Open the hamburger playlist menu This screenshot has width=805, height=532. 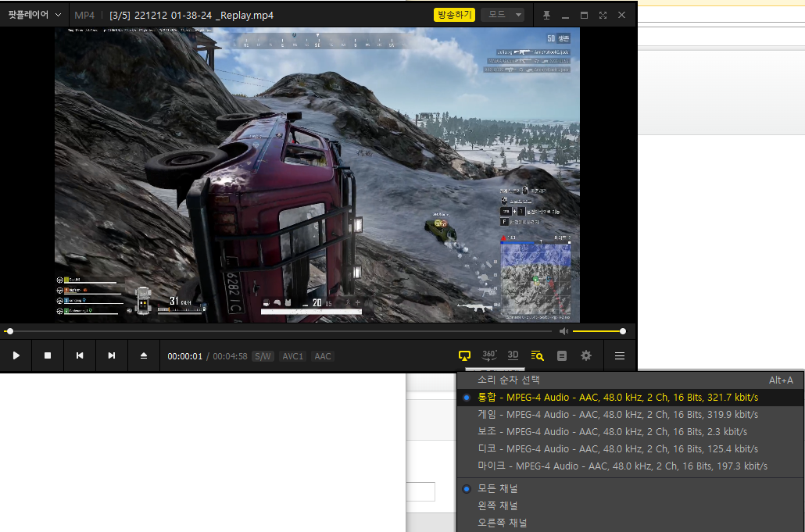click(x=620, y=355)
